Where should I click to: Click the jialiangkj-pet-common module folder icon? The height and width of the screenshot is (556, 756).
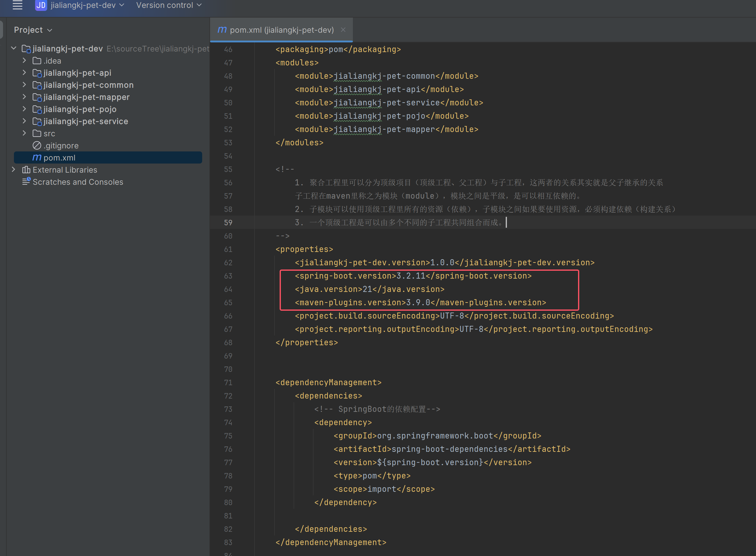point(37,85)
